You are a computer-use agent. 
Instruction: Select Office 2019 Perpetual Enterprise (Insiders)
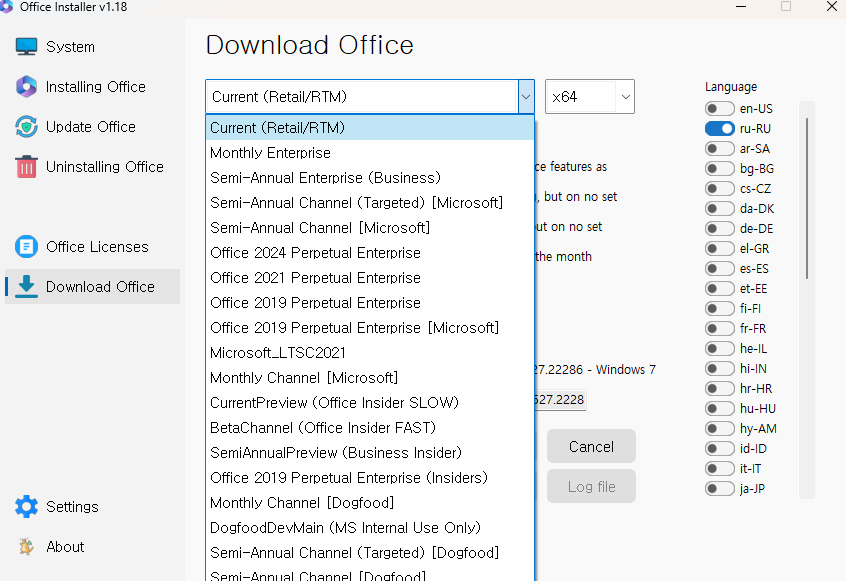coord(370,477)
